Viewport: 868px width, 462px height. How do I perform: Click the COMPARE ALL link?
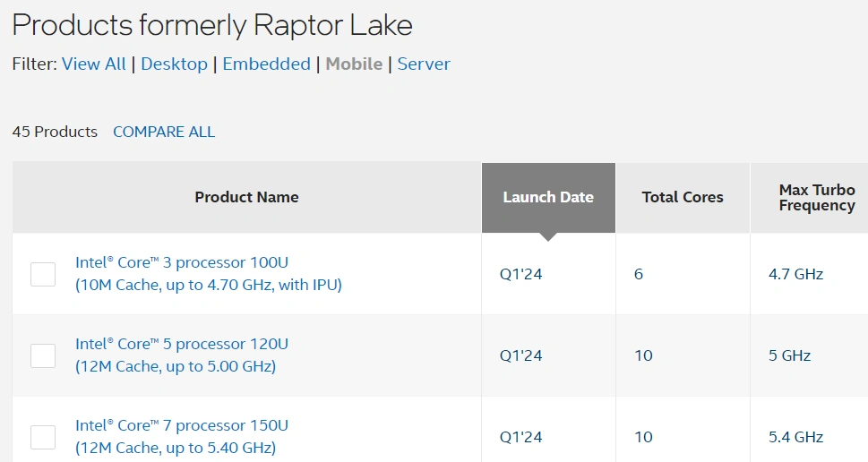pos(164,132)
